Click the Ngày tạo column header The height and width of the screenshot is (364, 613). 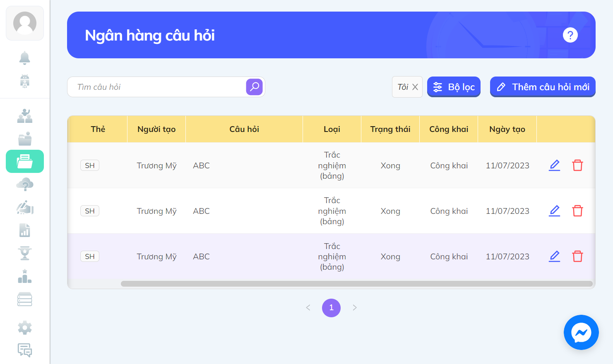point(507,129)
